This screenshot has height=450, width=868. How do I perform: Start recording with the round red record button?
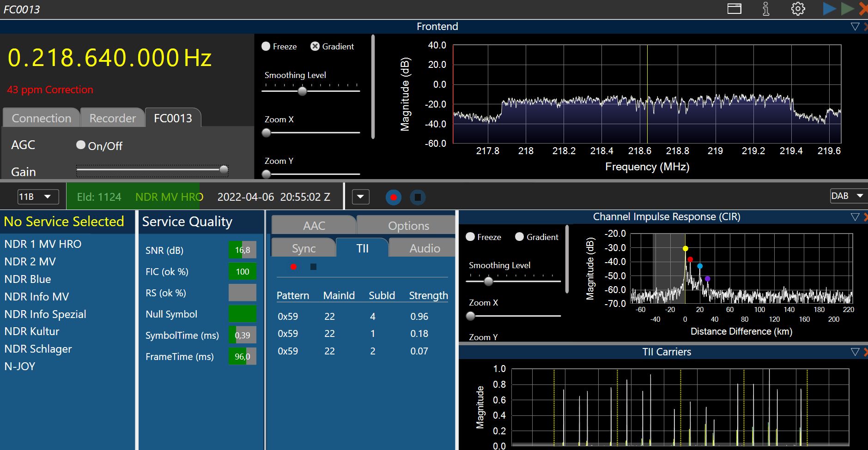coord(393,198)
